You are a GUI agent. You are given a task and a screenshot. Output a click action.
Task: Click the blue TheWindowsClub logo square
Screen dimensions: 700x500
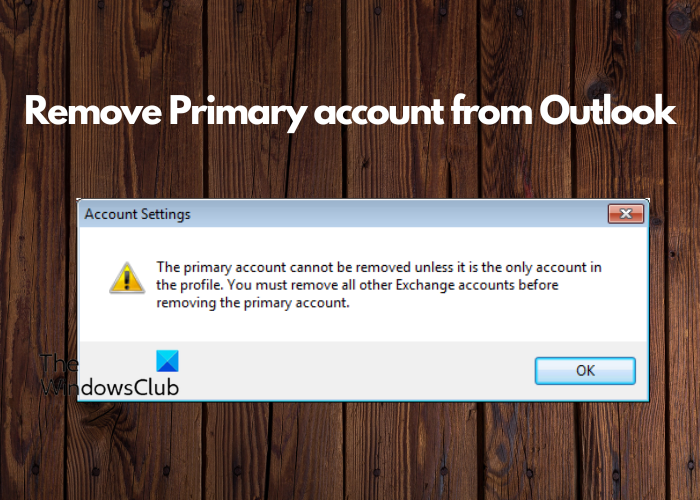pos(167,361)
